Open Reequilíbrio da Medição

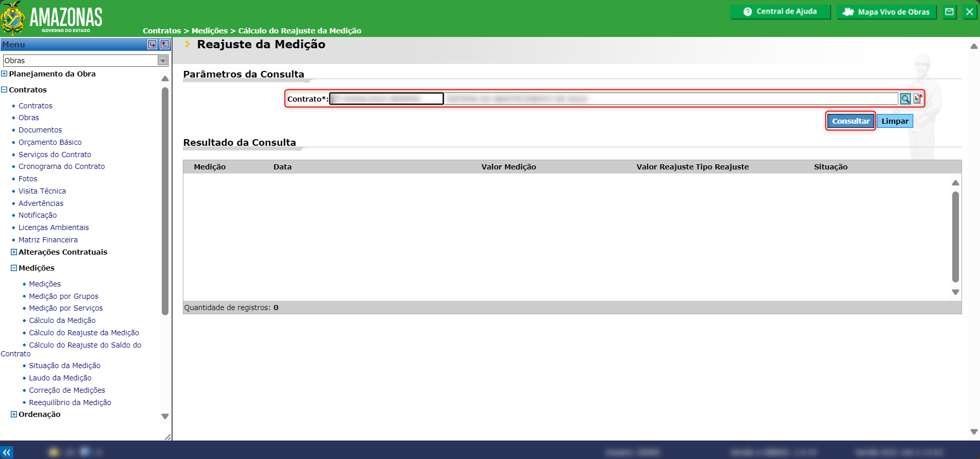(70, 403)
